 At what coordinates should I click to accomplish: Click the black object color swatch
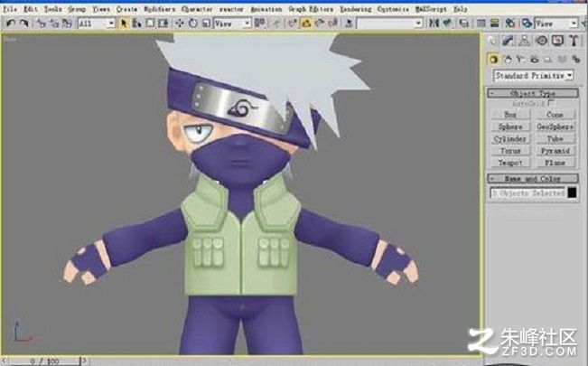[x=572, y=193]
